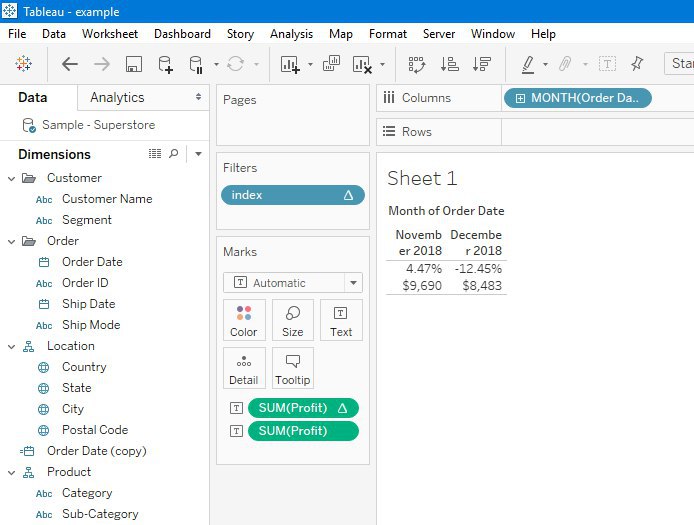Open the New Worksheet dropdown arrow
This screenshot has height=525, width=694.
click(x=310, y=64)
